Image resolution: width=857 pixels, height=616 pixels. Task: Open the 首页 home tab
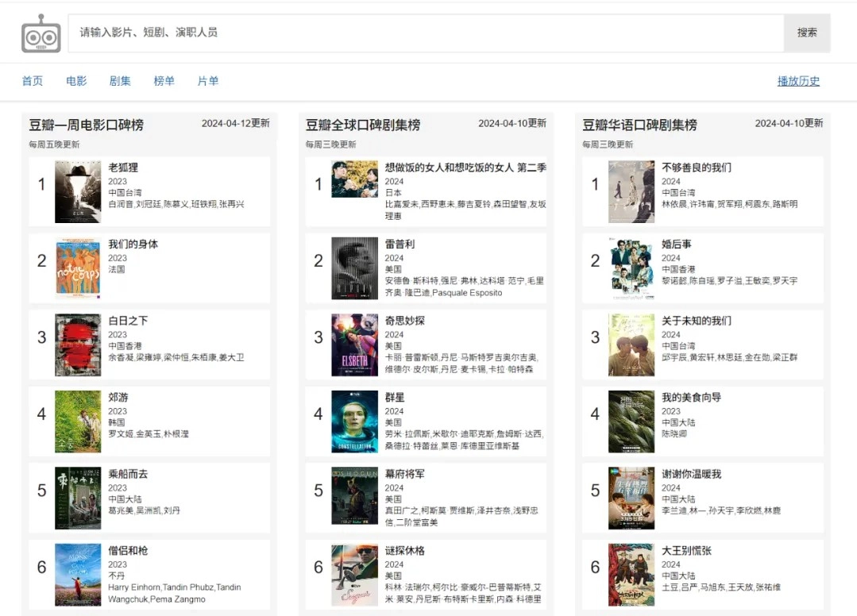click(33, 81)
